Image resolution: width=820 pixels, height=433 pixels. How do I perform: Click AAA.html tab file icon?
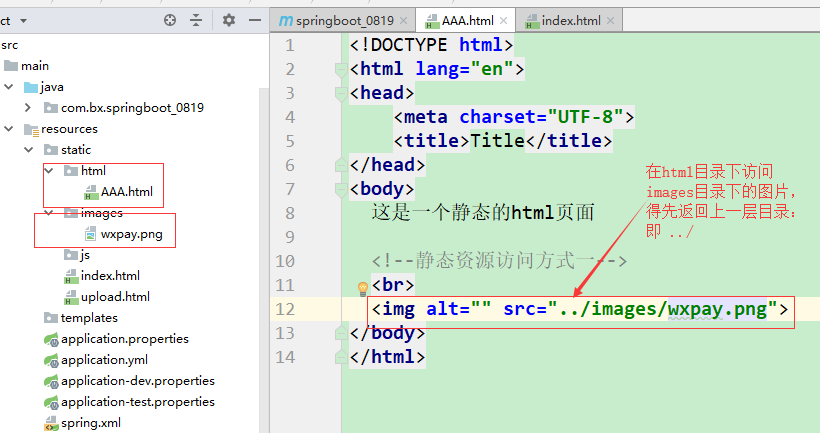[432, 21]
